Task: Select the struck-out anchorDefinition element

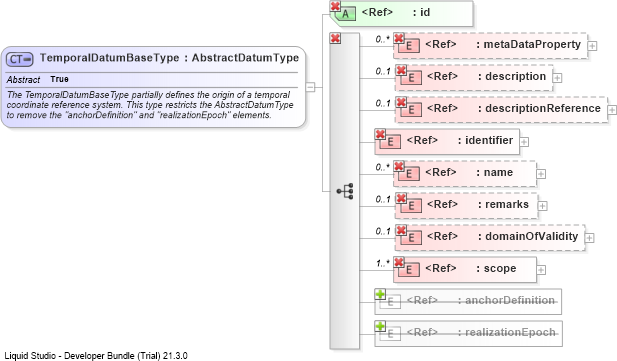Action: pos(468,302)
